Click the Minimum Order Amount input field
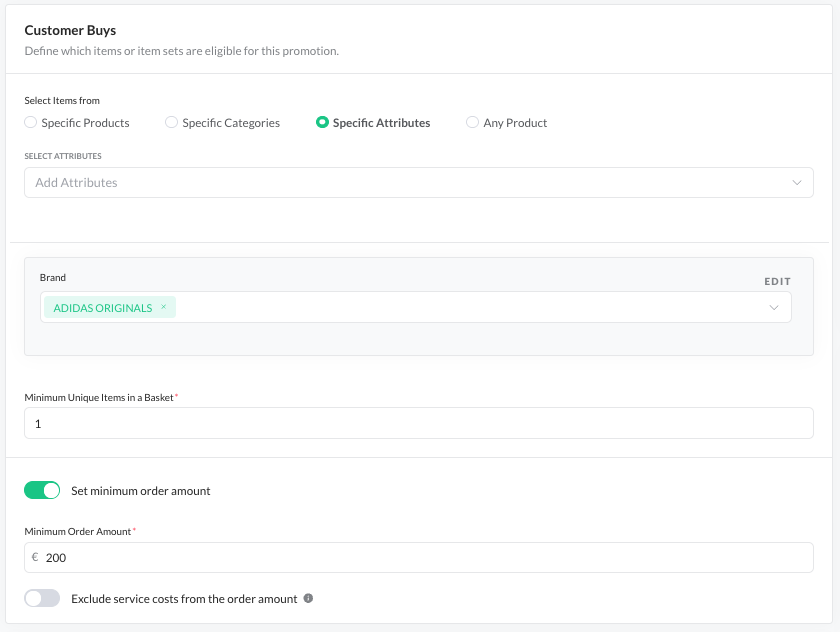The height and width of the screenshot is (632, 840). (419, 558)
